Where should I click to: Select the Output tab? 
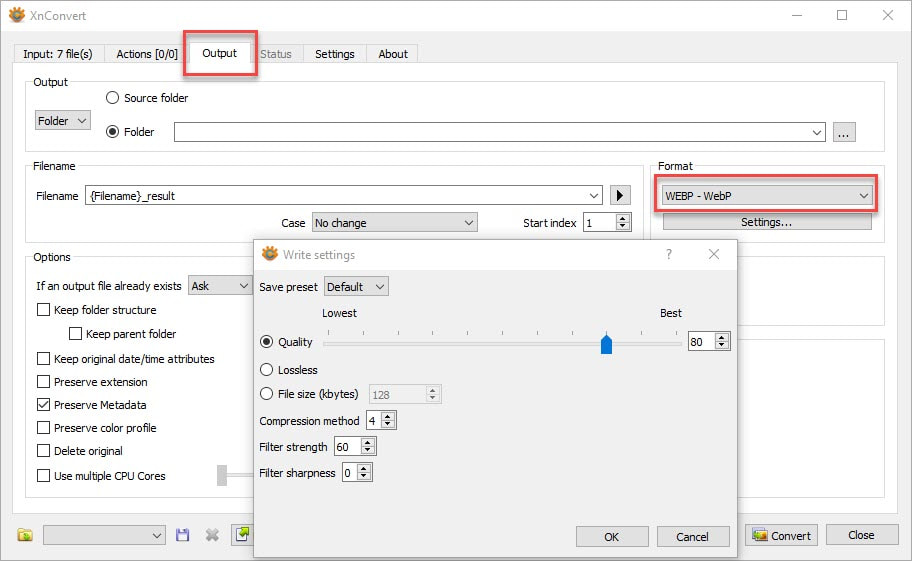(x=219, y=53)
